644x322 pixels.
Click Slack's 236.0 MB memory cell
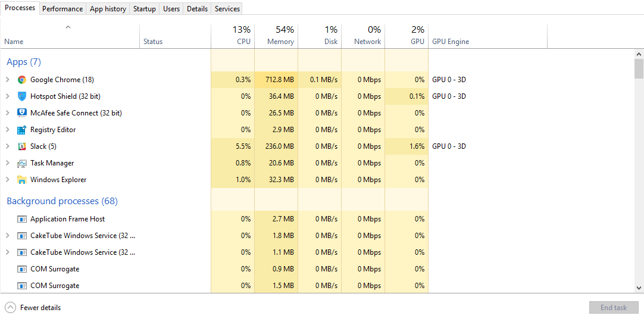click(276, 146)
